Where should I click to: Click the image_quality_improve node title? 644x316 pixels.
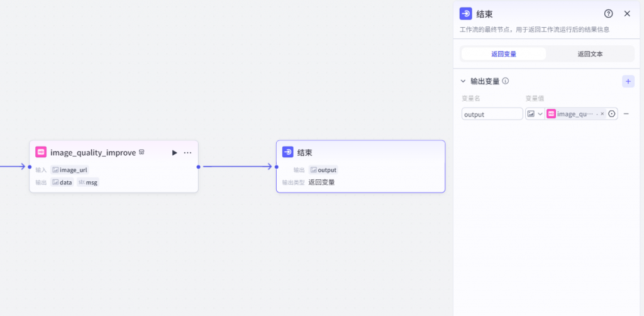click(x=93, y=152)
